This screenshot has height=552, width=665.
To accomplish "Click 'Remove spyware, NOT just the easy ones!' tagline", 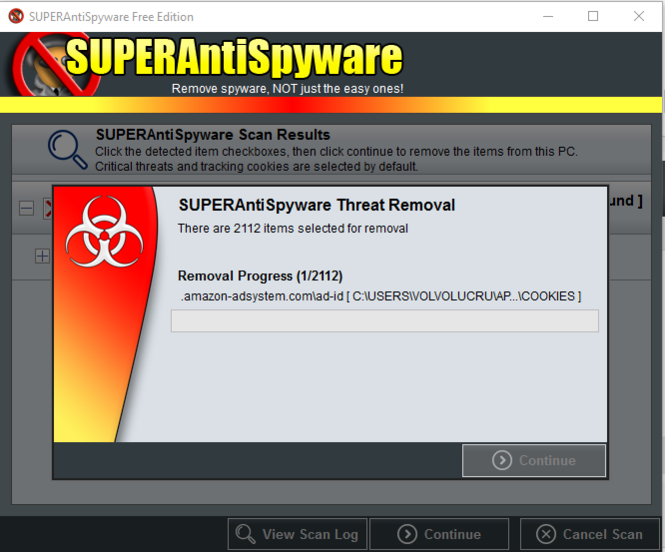I will point(287,89).
